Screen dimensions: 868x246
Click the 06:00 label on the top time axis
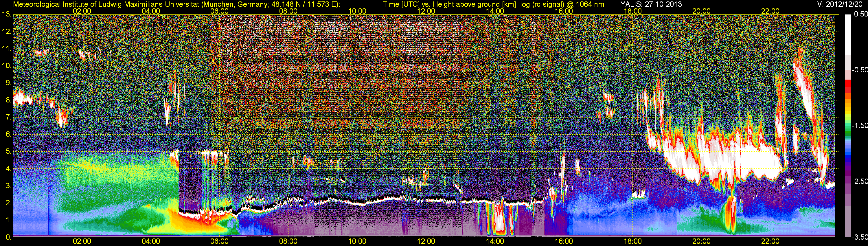(219, 11)
